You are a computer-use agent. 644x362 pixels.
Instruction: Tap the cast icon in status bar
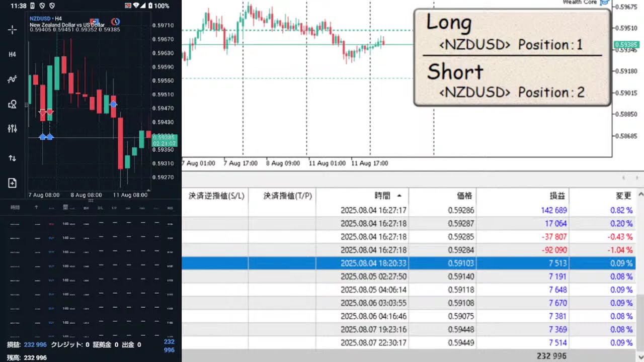128,6
